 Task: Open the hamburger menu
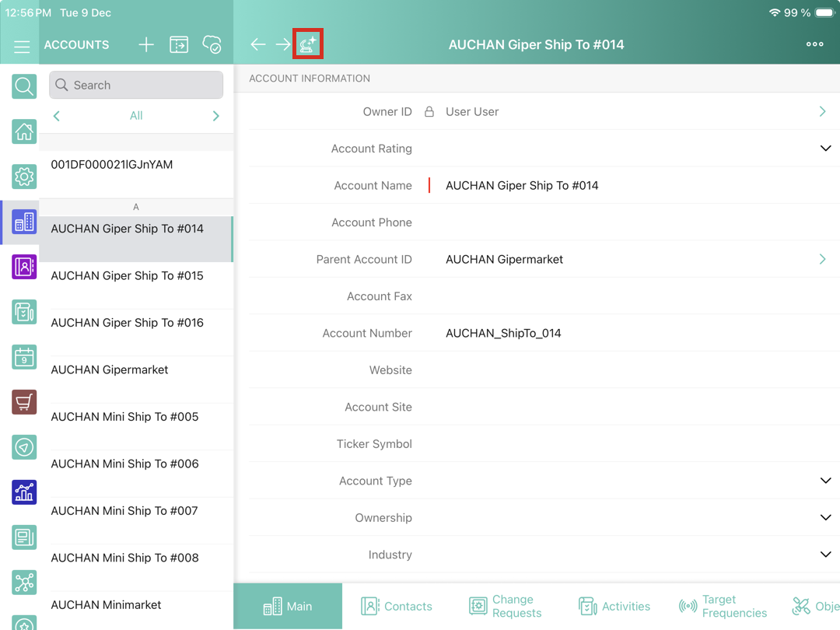tap(22, 46)
